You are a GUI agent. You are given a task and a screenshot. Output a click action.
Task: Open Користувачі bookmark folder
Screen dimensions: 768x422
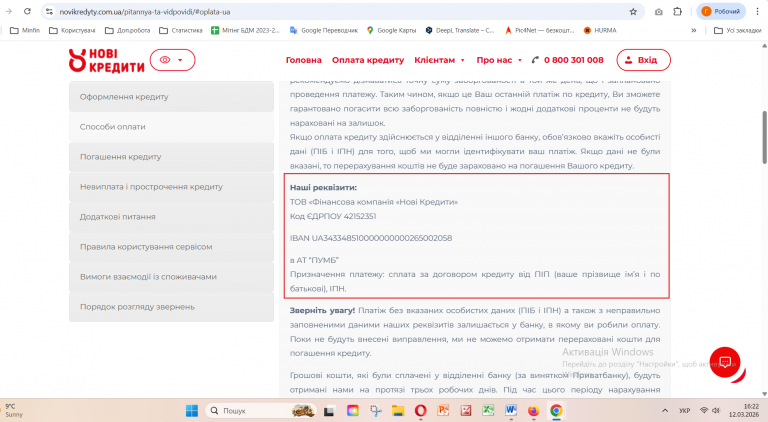[72, 30]
